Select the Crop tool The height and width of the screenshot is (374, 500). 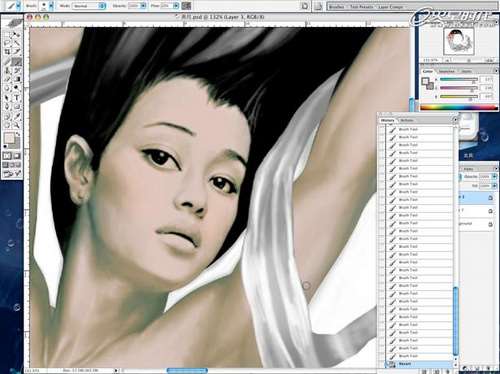point(7,52)
